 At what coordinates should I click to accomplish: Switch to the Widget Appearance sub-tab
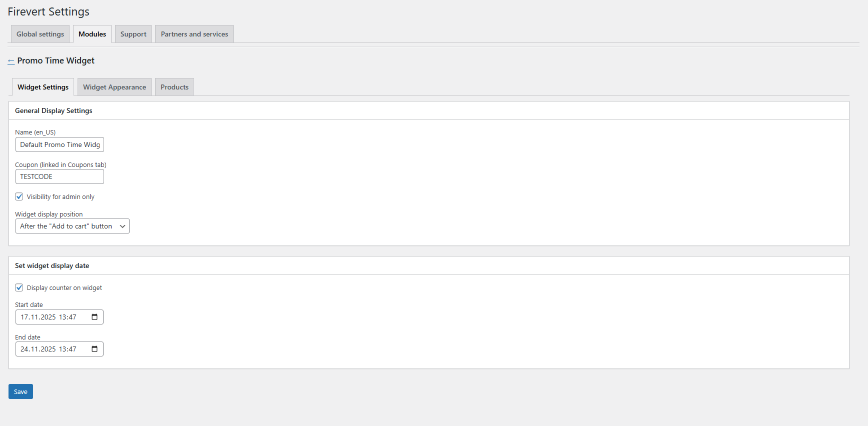pos(115,87)
